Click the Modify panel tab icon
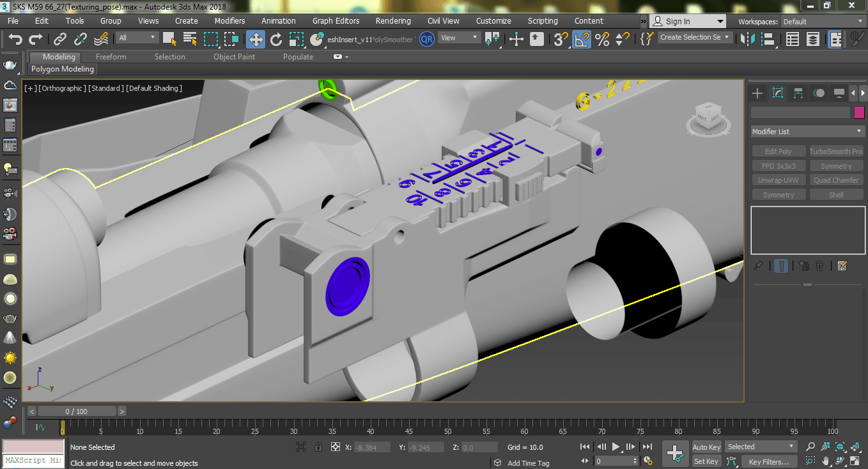The image size is (868, 469). click(778, 93)
